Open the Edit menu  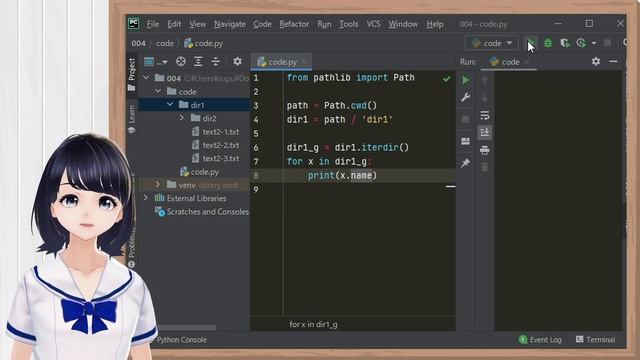click(174, 24)
